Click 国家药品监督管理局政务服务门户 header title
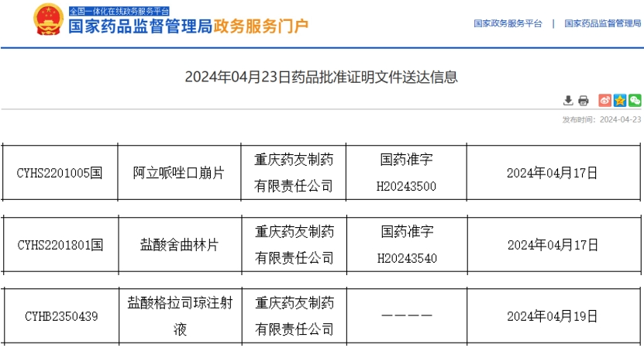Image resolution: width=644 pixels, height=348 pixels. 188,26
